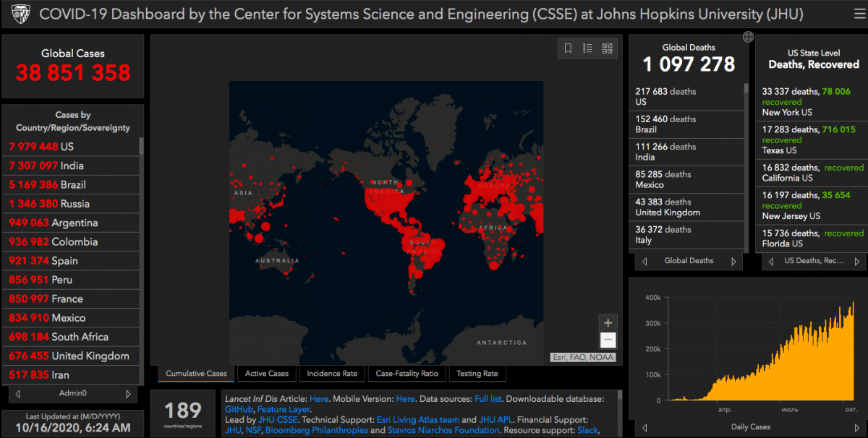This screenshot has width=868, height=438.
Task: Follow the Slack resource support link
Action: (588, 430)
